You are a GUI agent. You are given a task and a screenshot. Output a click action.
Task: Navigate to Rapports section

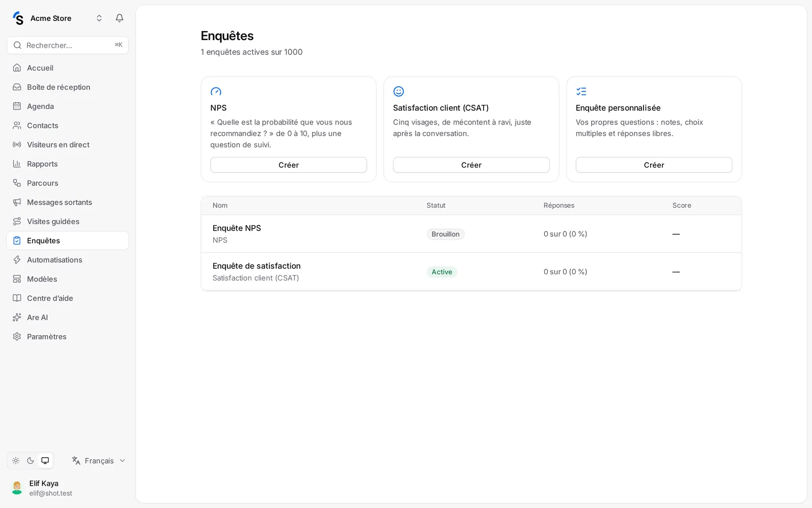point(67,164)
